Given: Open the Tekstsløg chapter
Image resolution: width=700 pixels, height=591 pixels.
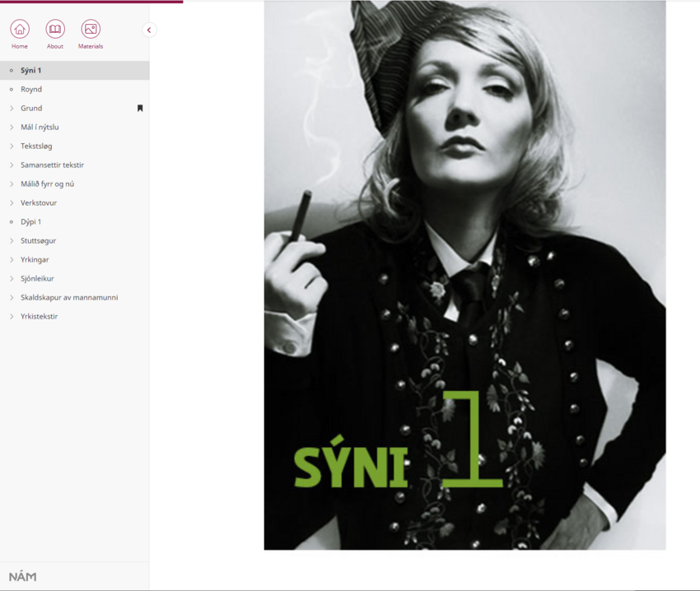Looking at the screenshot, I should pyautogui.click(x=36, y=146).
